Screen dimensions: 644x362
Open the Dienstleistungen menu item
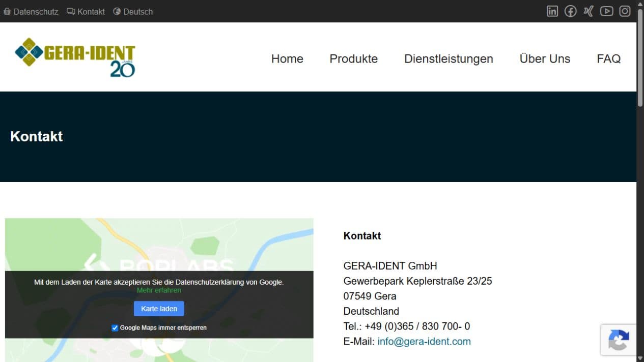click(449, 59)
